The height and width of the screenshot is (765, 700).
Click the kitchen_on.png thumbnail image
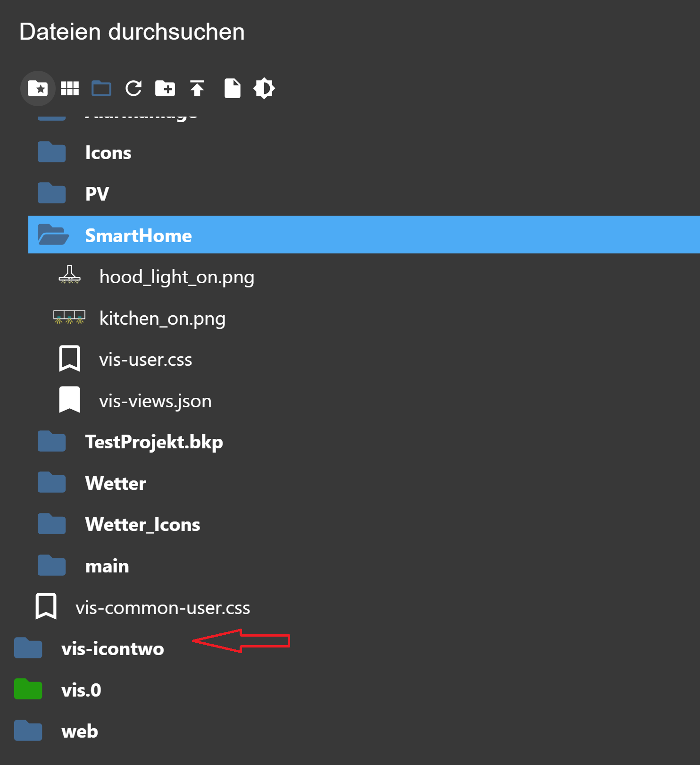[x=69, y=318]
